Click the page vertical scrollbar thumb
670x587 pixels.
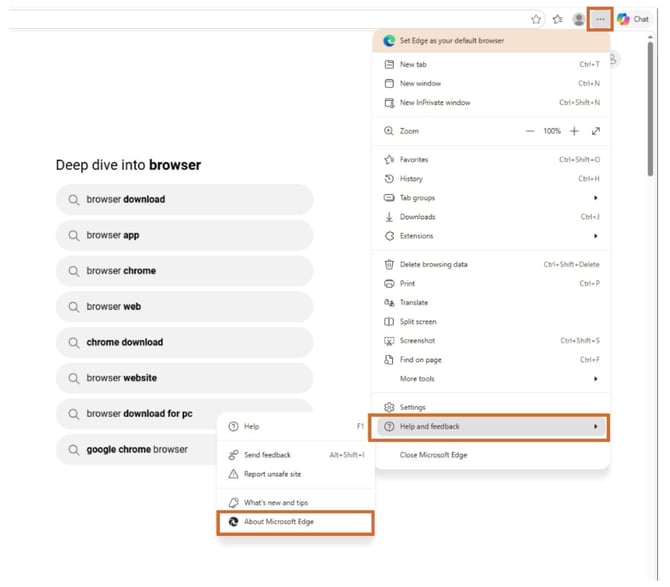click(650, 109)
